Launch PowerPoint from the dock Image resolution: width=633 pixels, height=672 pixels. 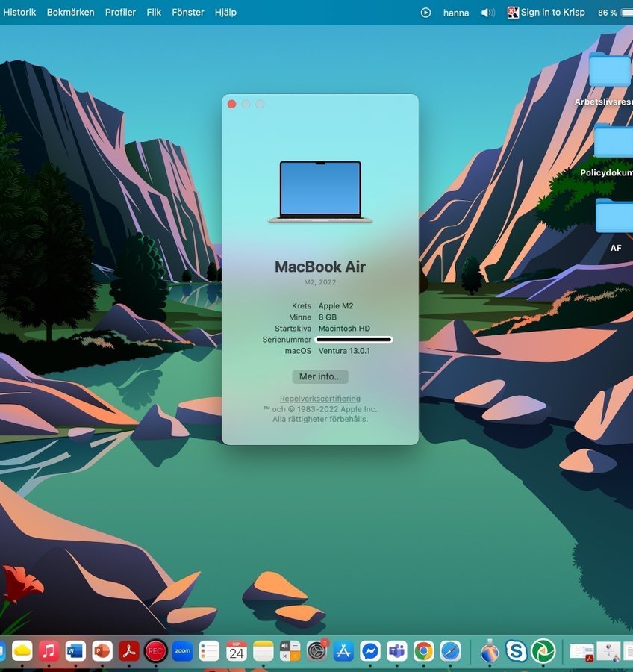[102, 651]
